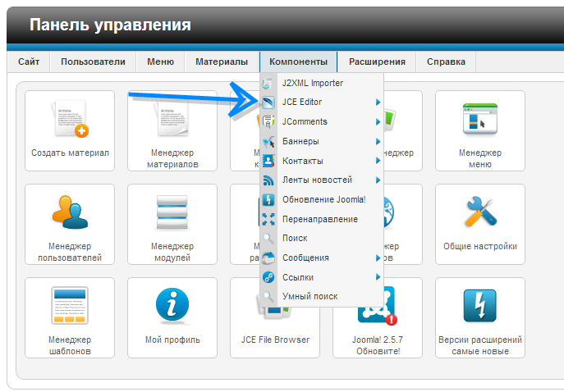Open Версии расширений самые новые icon
This screenshot has height=392, width=564.
480,307
